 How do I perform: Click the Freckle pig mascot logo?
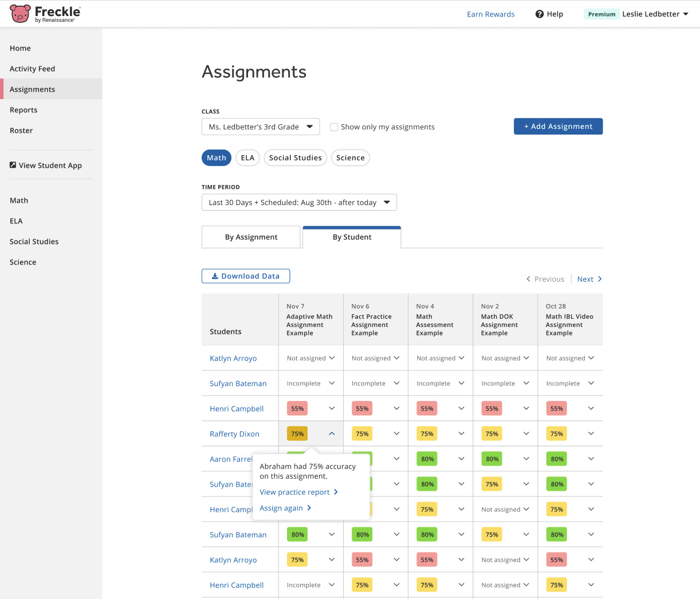(19, 14)
